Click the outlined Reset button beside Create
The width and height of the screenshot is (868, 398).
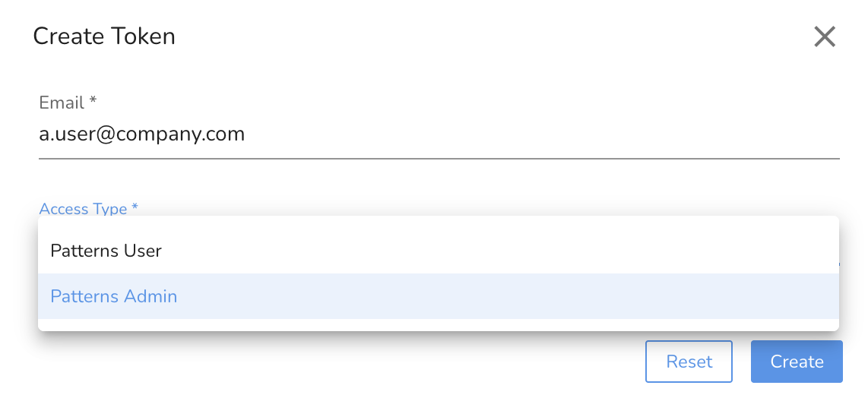click(689, 362)
